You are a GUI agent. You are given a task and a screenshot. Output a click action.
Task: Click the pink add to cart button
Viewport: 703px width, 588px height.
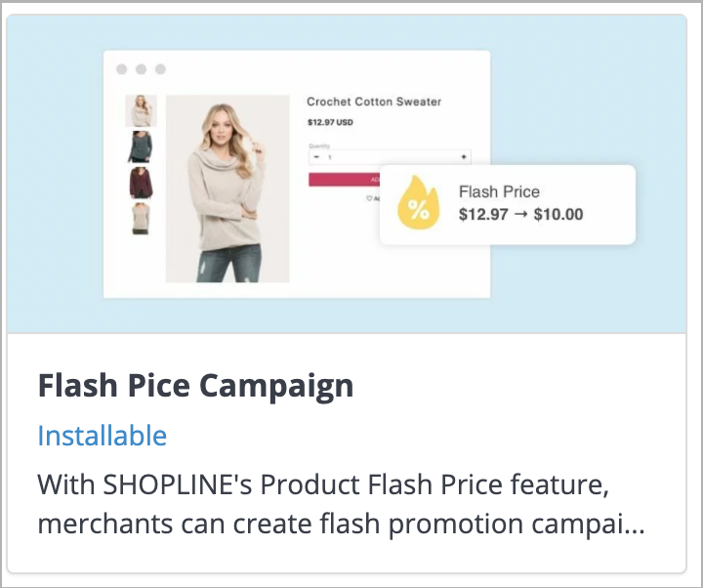[345, 180]
